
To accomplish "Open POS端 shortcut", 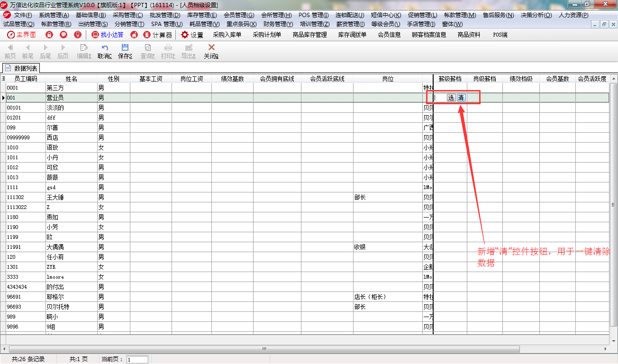I will [500, 35].
